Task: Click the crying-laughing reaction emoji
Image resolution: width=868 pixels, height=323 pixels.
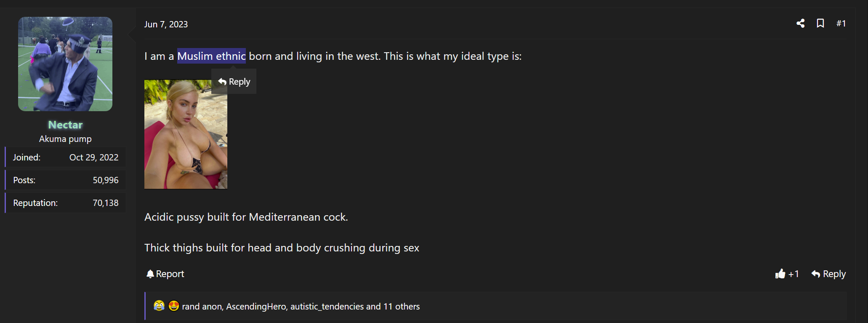Action: pos(159,306)
